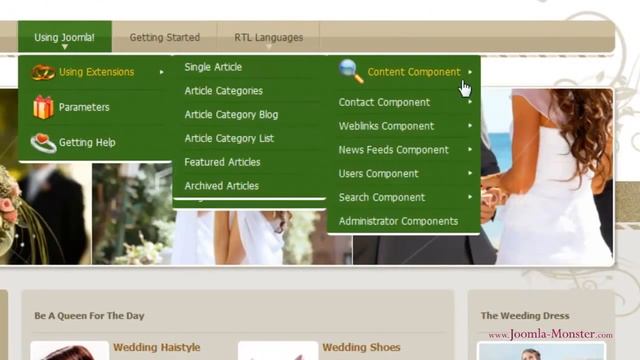
Task: Select Users Component menu entry
Action: coord(378,173)
